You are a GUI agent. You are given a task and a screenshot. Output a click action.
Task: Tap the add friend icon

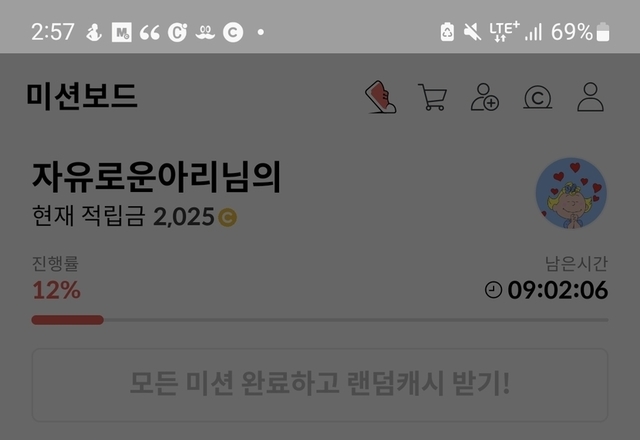[485, 97]
